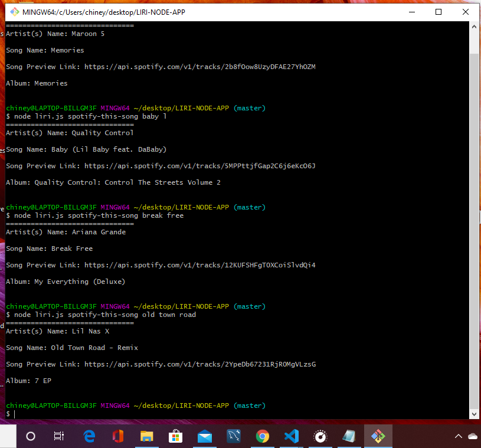Click "Artist(s) Name: Quality Control" line
The height and width of the screenshot is (448, 481).
point(70,133)
